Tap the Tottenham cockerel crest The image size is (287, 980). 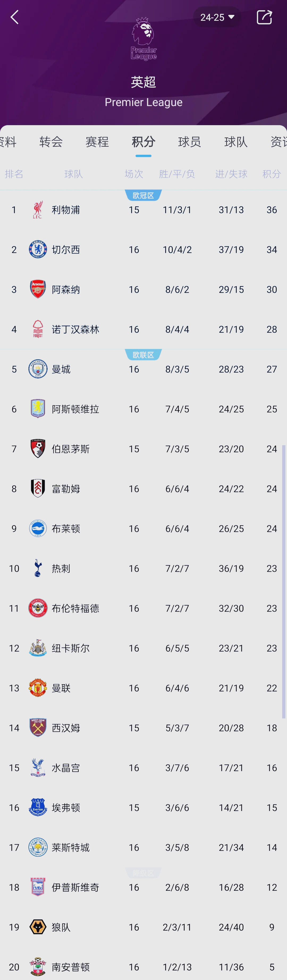coord(38,568)
